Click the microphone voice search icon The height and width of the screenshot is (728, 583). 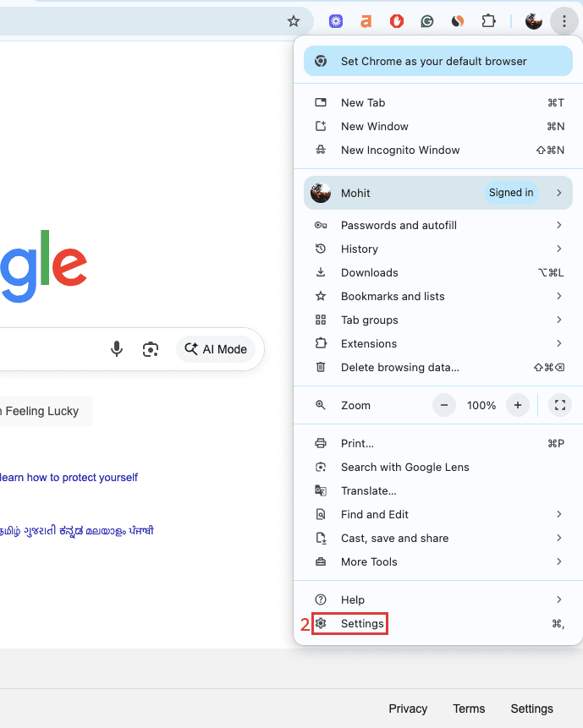[118, 349]
